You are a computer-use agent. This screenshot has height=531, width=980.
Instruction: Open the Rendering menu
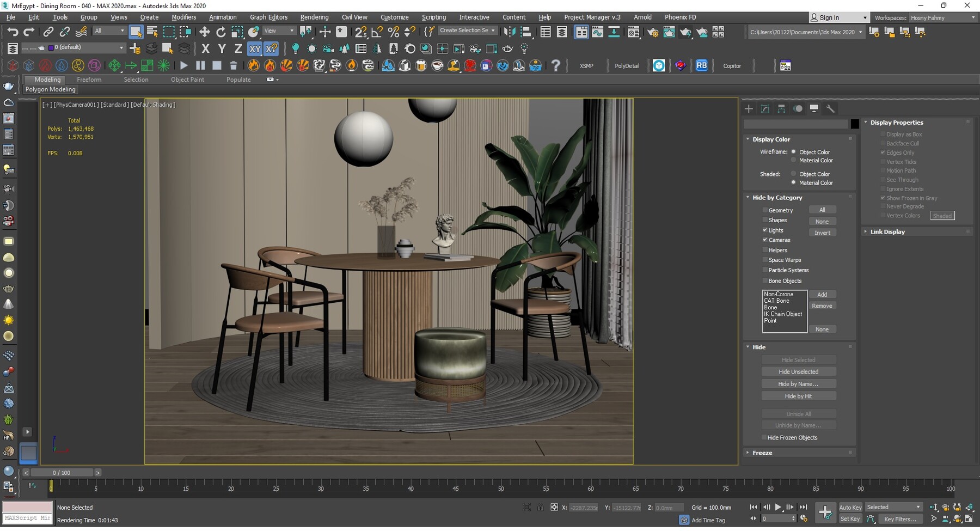pyautogui.click(x=314, y=17)
